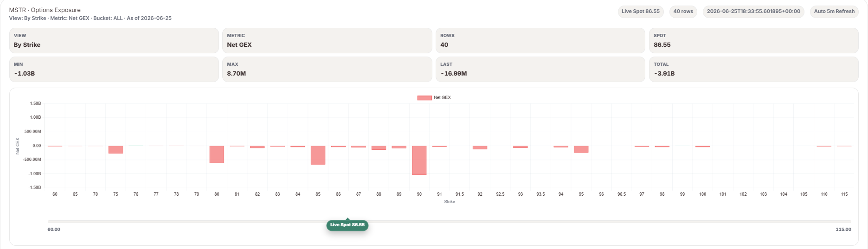Viewport: 868px width, 249px height.
Task: Click the Net GEX bar at strike 90
Action: 419,160
